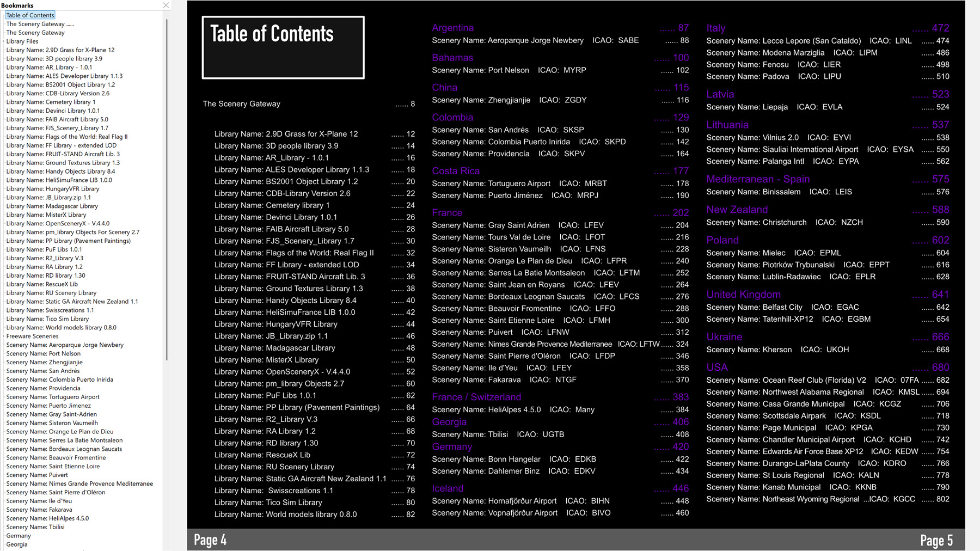Open bookmark 'Library Name: AR_Library - 1.0.1'

(49, 68)
